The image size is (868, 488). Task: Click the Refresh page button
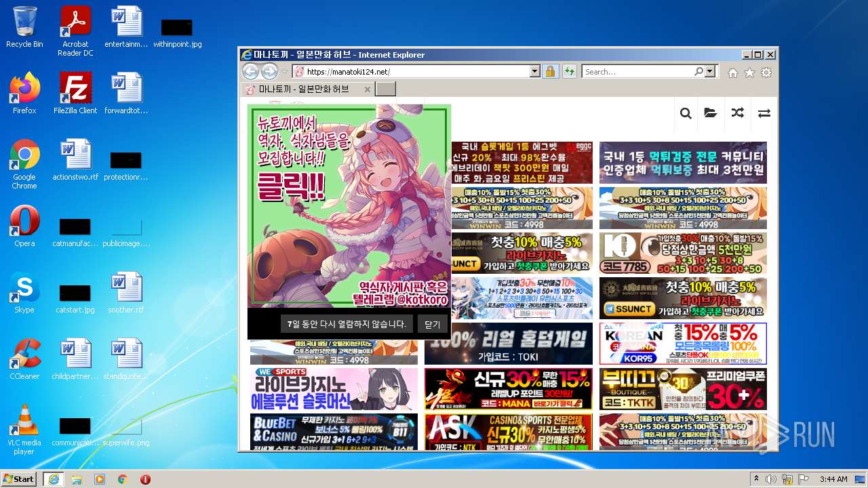click(569, 71)
